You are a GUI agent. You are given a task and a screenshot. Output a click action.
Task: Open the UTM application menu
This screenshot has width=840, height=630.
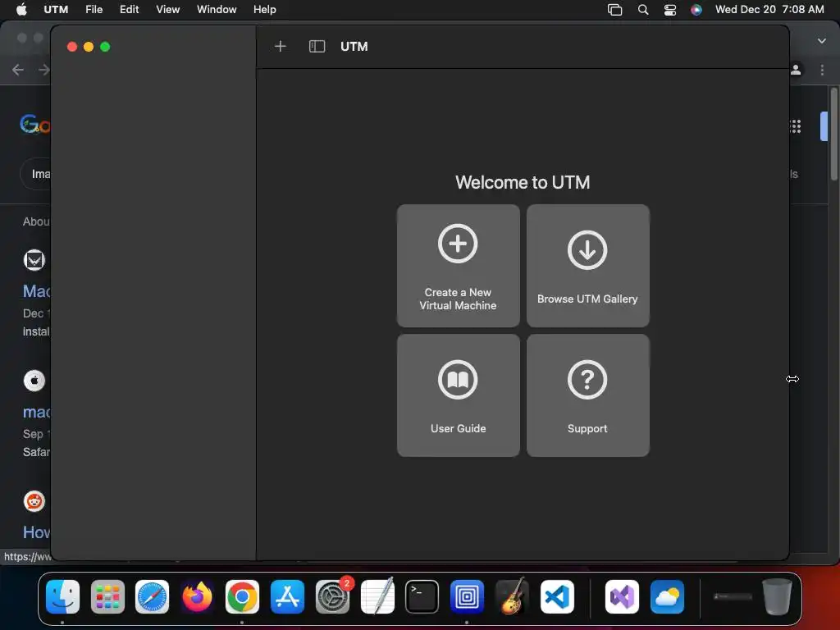pos(56,9)
